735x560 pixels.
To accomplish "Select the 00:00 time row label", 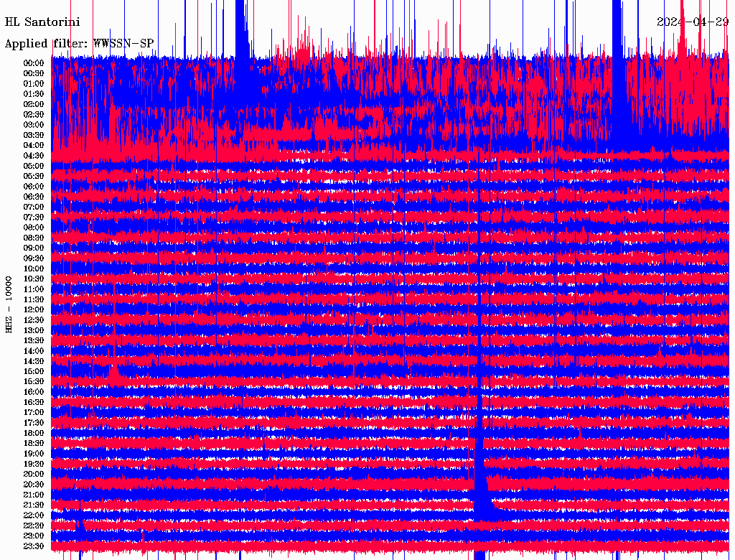I will (34, 63).
